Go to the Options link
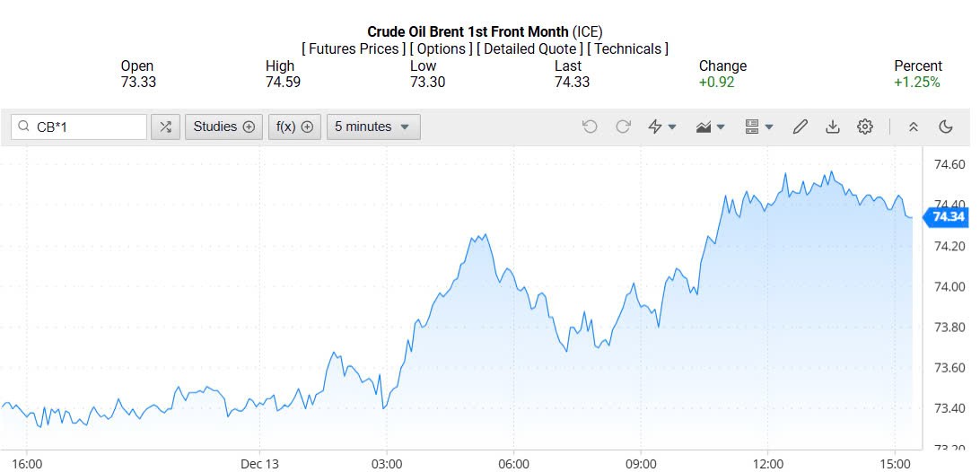 [442, 49]
